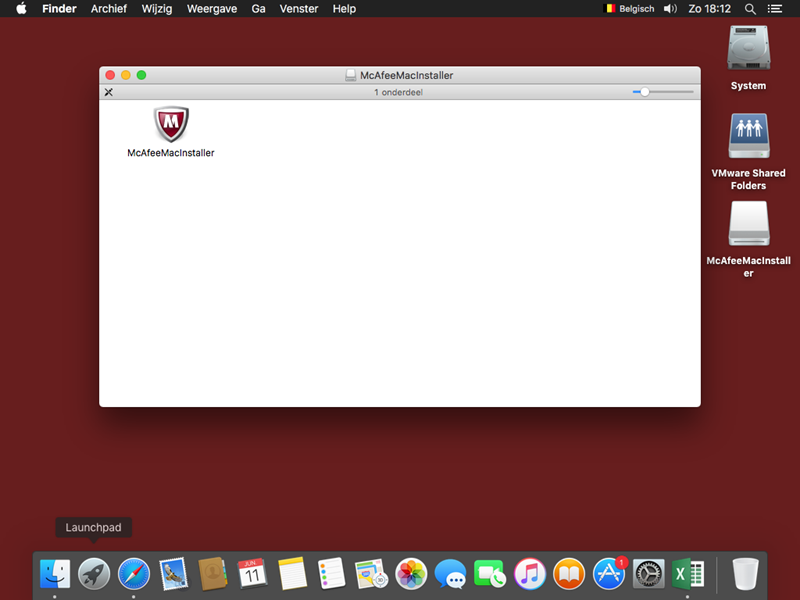
Task: Open Photos app in the Dock
Action: click(x=411, y=573)
